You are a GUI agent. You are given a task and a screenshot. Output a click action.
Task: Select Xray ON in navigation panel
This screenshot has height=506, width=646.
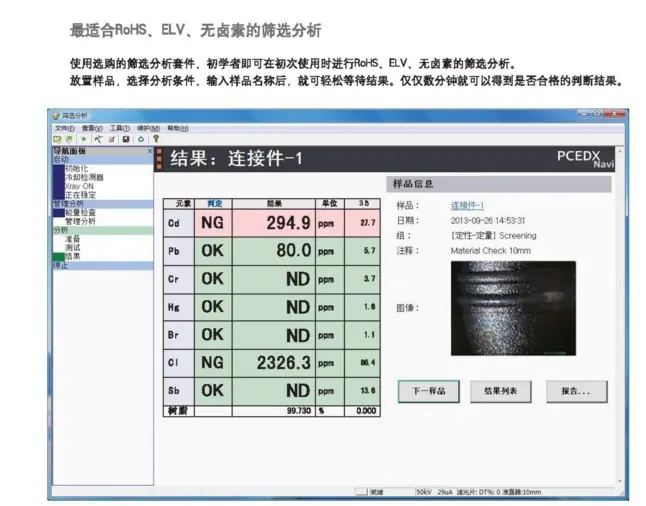[79, 186]
